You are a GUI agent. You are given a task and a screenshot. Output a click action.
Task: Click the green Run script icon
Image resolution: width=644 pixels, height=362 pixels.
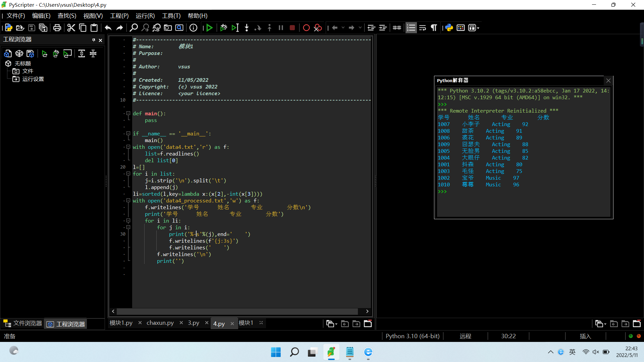pos(210,28)
